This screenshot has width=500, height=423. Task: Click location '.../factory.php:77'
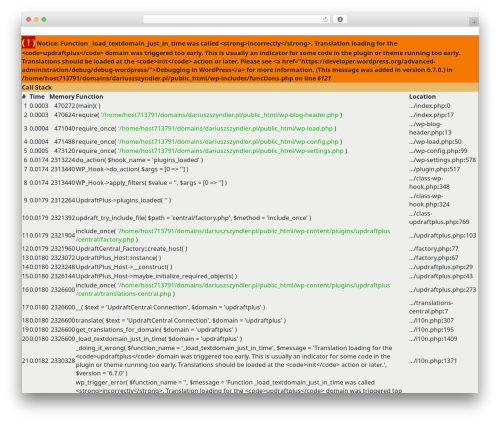tap(434, 249)
